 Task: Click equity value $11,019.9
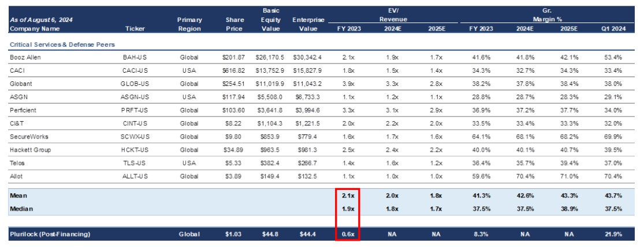pos(269,84)
